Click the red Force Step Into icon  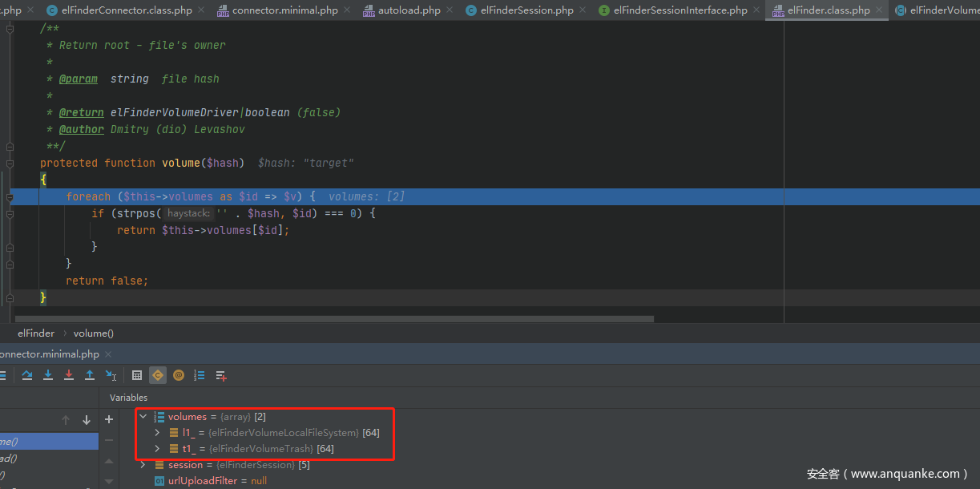coord(69,375)
